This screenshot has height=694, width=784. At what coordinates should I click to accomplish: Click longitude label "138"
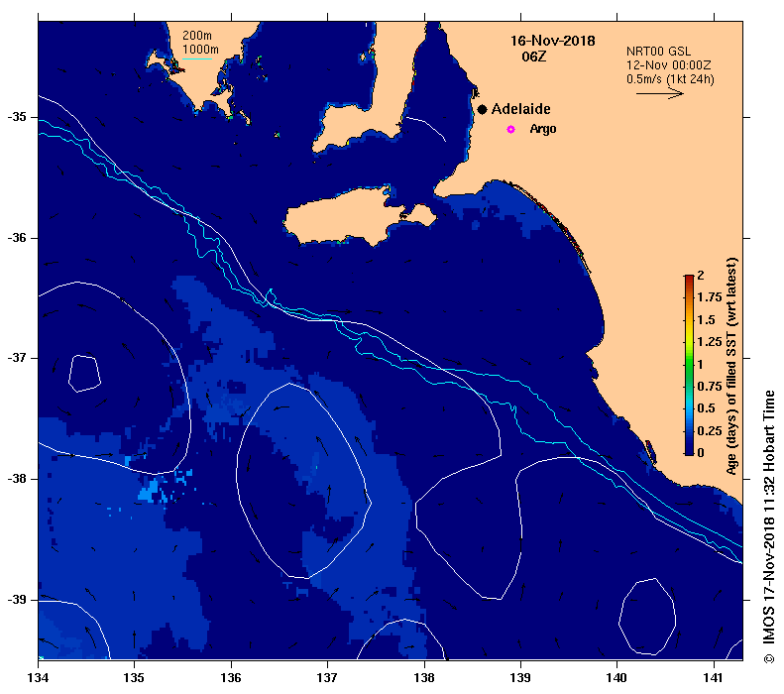[424, 678]
